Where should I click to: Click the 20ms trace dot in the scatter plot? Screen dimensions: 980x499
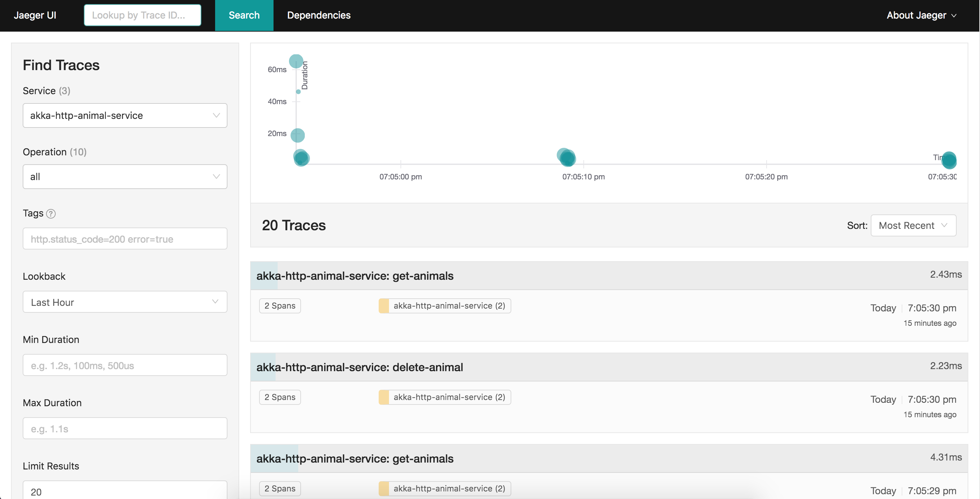point(298,135)
